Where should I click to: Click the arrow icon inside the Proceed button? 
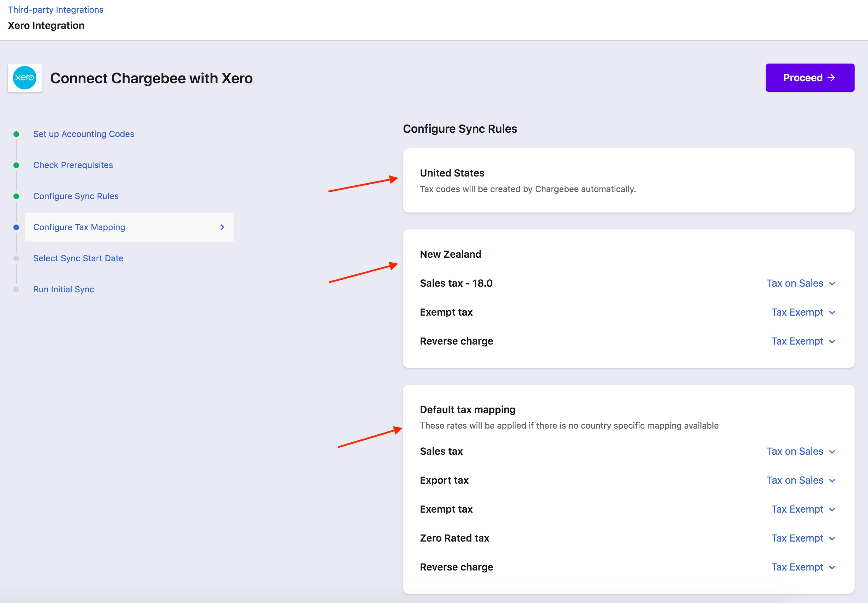pyautogui.click(x=832, y=77)
